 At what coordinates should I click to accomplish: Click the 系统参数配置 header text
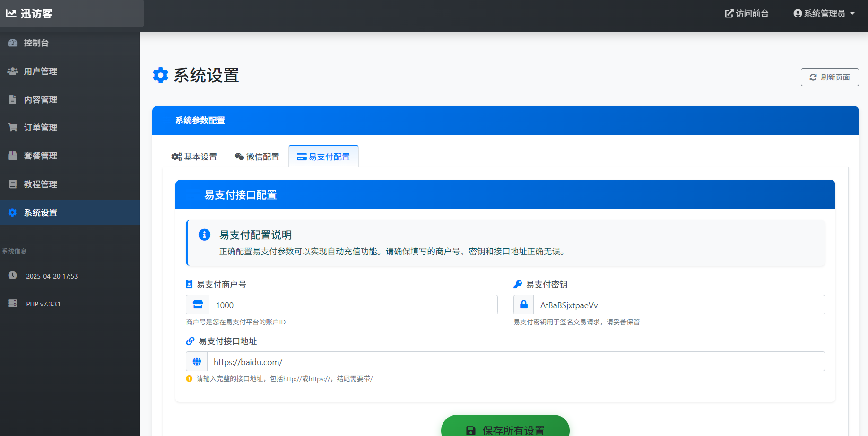[200, 121]
